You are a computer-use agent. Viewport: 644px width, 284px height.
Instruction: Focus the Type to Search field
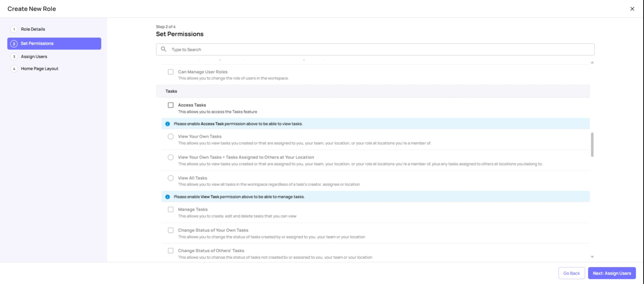(x=375, y=50)
